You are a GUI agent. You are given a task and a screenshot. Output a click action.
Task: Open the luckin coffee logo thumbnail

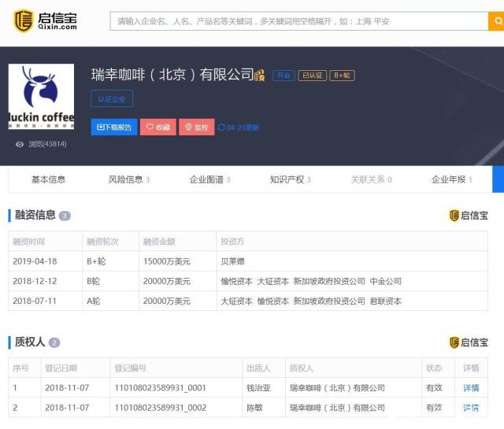[x=41, y=96]
